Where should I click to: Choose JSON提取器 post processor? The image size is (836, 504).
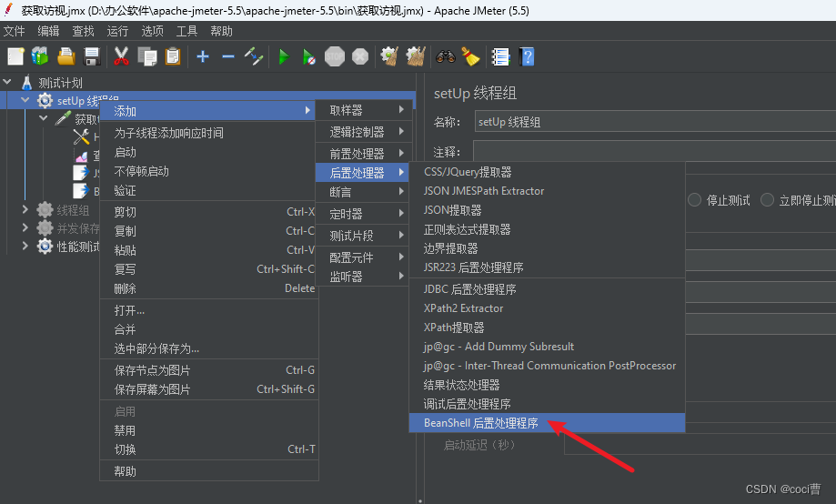tap(547, 210)
